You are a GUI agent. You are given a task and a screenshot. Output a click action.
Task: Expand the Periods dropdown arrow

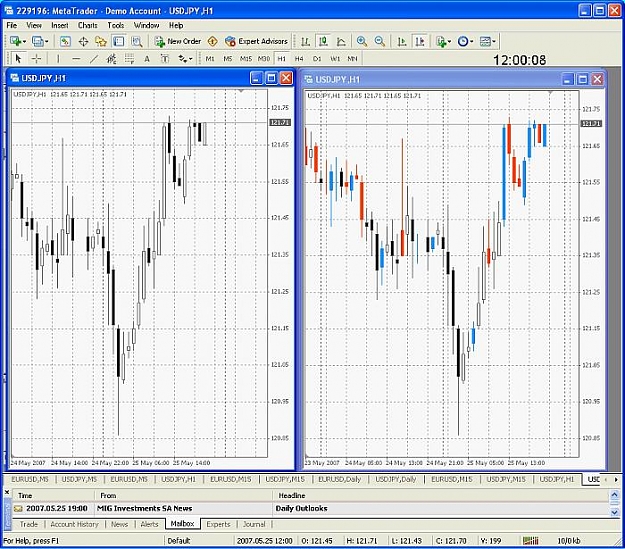[x=472, y=41]
